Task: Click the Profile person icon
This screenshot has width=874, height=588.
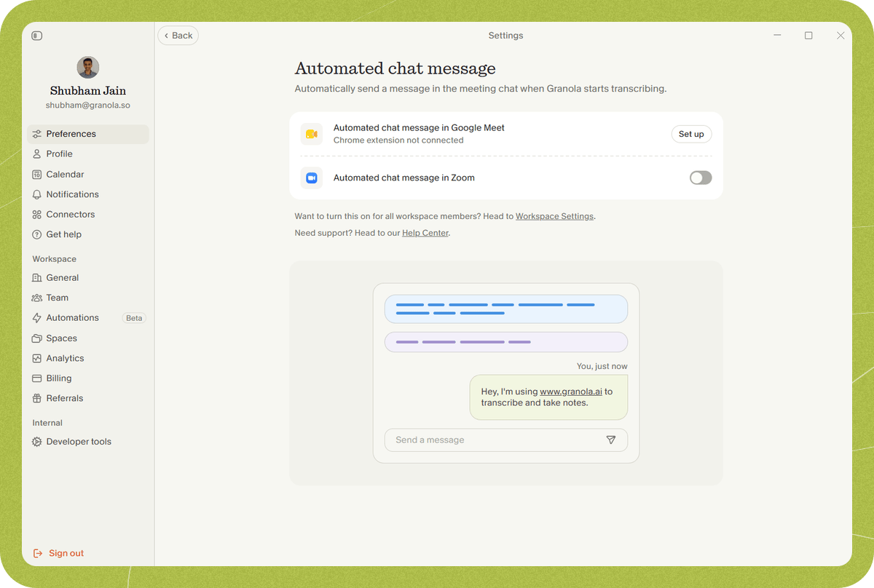Action: click(37, 154)
